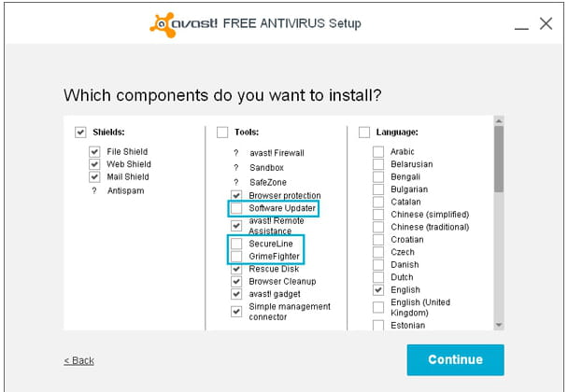This screenshot has width=568, height=392.
Task: Enable the Software Updater checkbox
Action: (x=236, y=208)
